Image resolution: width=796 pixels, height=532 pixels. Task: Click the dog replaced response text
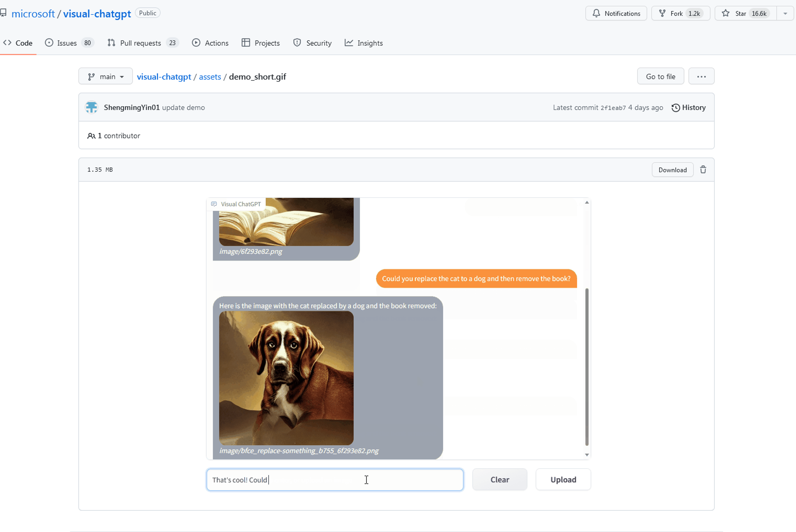coord(328,306)
